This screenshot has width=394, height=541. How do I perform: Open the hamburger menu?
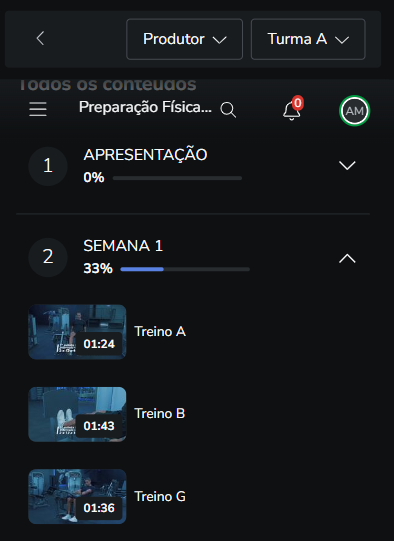tap(38, 109)
